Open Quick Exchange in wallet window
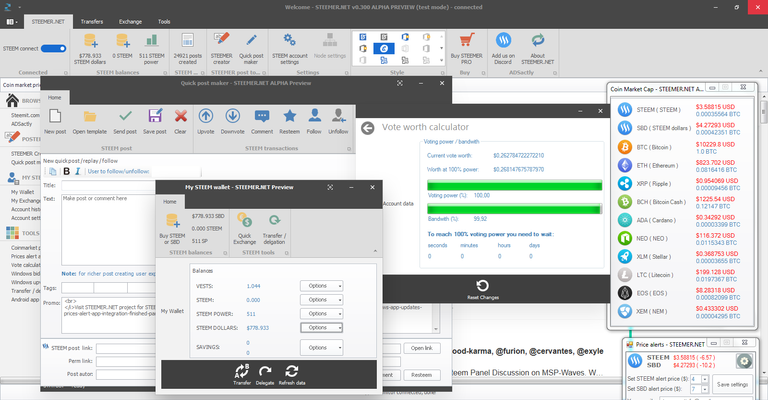768x400 pixels. pos(244,229)
